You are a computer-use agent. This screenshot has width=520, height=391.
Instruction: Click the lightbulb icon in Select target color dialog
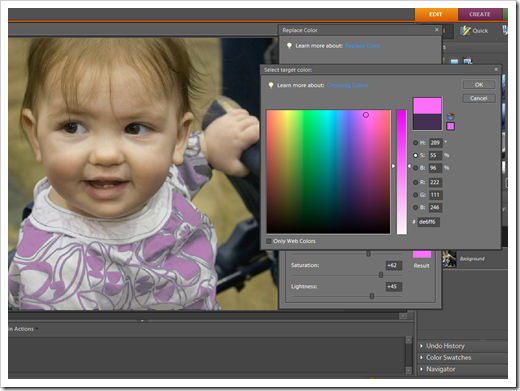point(271,85)
